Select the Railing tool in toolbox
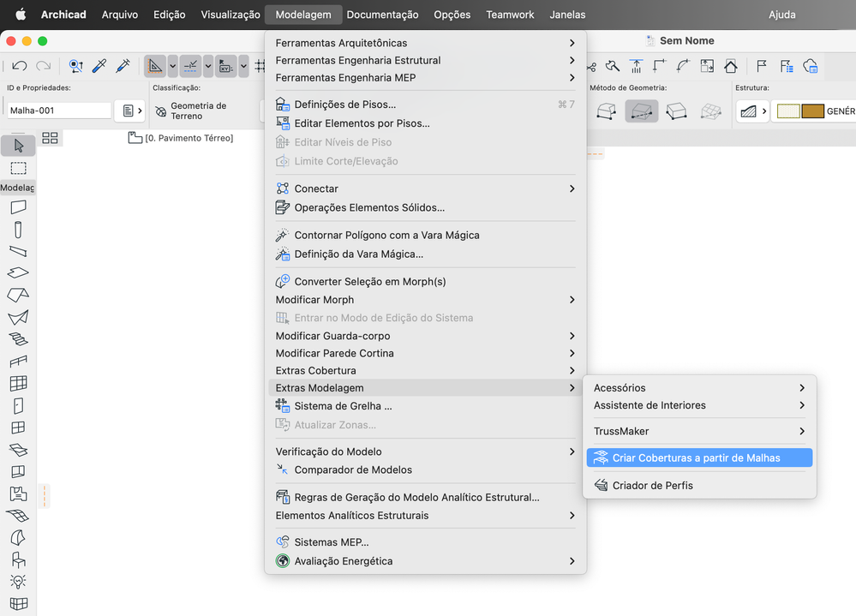The width and height of the screenshot is (856, 616). (x=18, y=362)
